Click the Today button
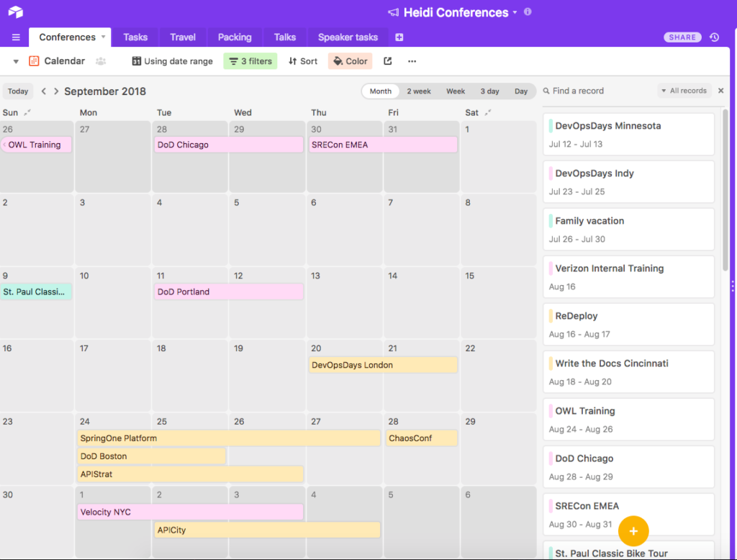This screenshot has height=560, width=737. pos(18,91)
